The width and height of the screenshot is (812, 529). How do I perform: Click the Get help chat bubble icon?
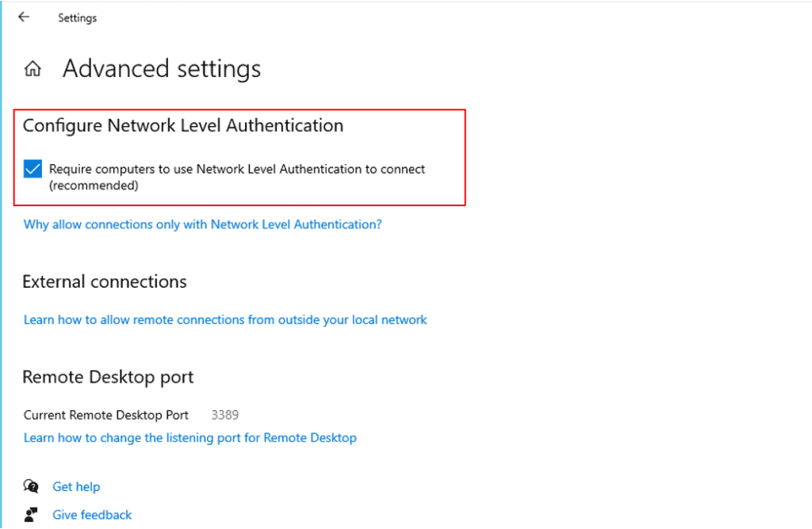(31, 486)
